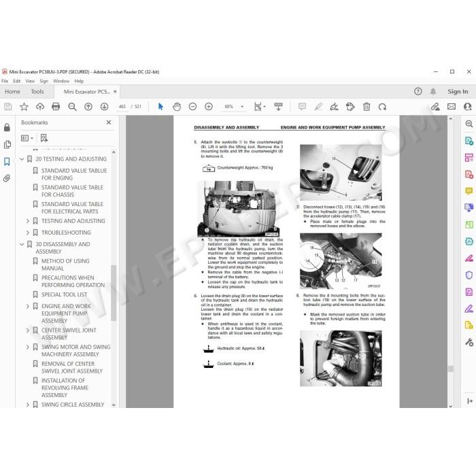Open notifications bell
The height and width of the screenshot is (476, 476).
tap(433, 91)
